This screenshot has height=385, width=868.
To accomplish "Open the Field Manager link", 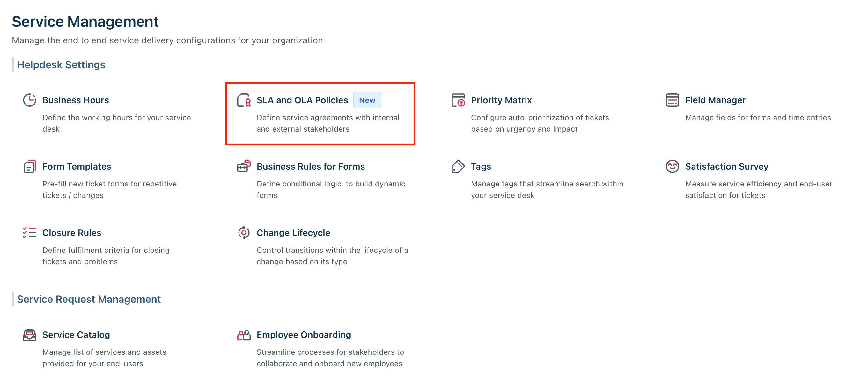I will [715, 100].
